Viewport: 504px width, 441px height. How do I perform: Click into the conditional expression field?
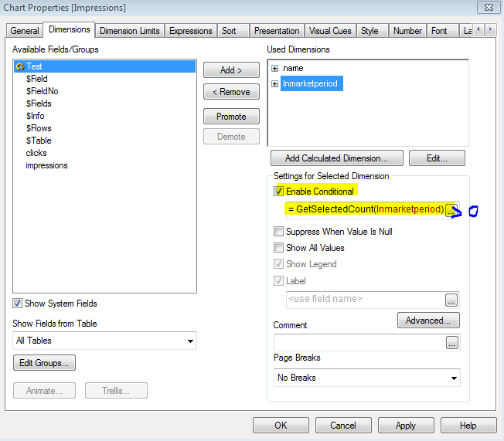pos(366,209)
